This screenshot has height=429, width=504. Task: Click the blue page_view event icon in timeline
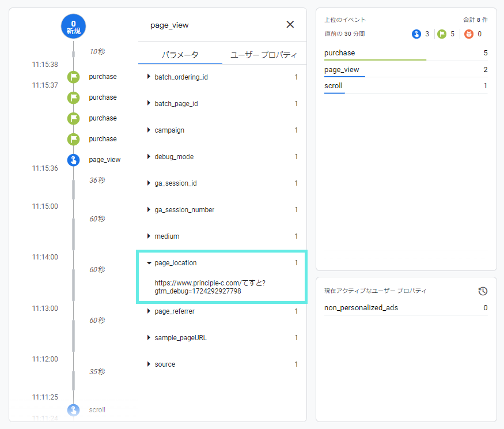(x=73, y=160)
